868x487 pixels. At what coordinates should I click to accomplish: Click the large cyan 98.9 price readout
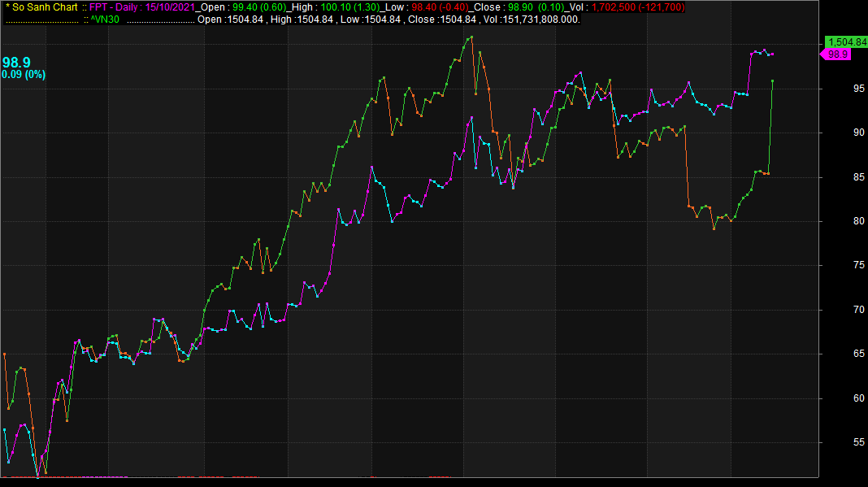(x=16, y=63)
